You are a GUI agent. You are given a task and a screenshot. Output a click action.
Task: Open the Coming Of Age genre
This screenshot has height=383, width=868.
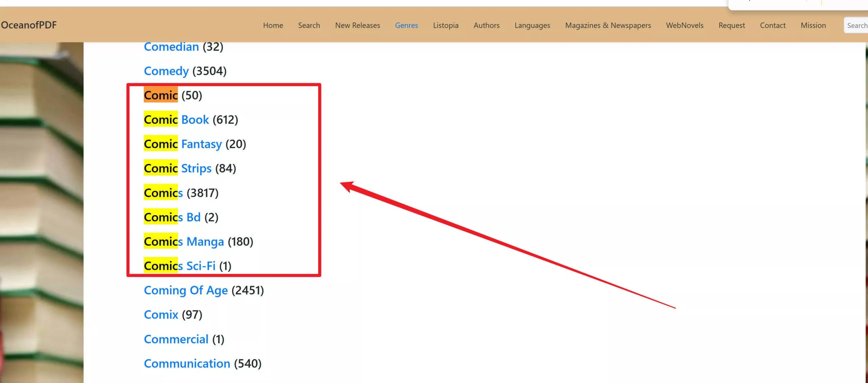(x=185, y=290)
